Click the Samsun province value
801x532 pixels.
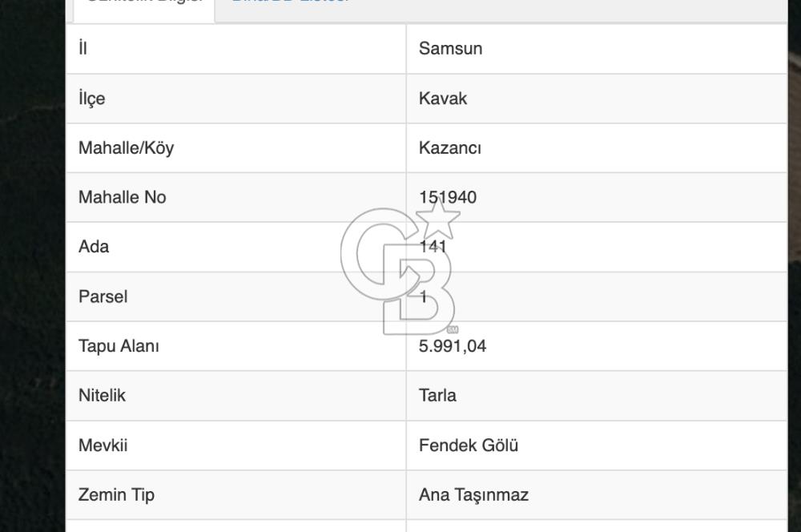pos(452,49)
